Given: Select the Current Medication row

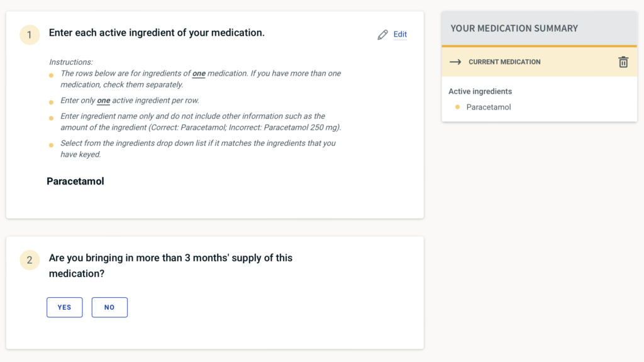Looking at the screenshot, I should 504,62.
